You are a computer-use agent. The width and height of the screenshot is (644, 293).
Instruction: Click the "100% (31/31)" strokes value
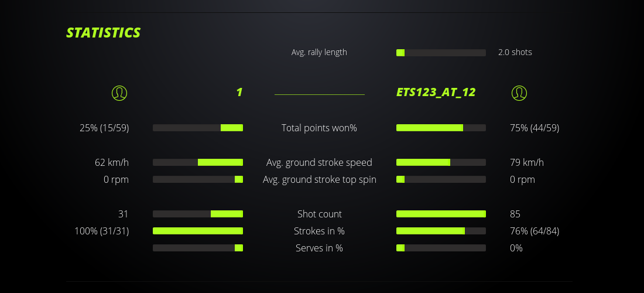(x=102, y=231)
